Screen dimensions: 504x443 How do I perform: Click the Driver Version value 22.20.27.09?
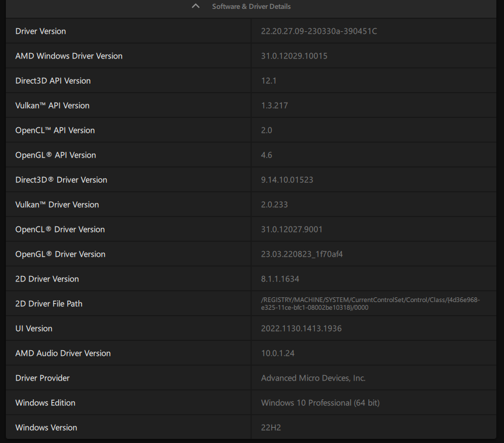(318, 31)
